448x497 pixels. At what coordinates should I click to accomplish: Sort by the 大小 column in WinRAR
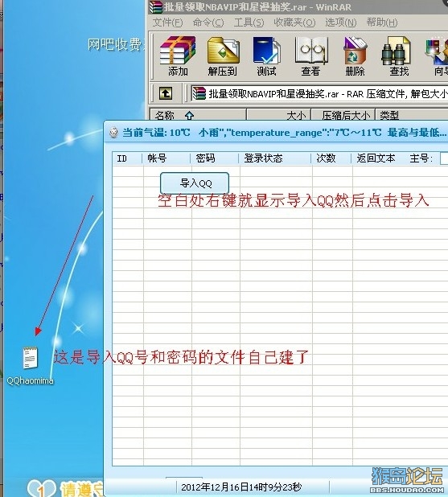[279, 115]
